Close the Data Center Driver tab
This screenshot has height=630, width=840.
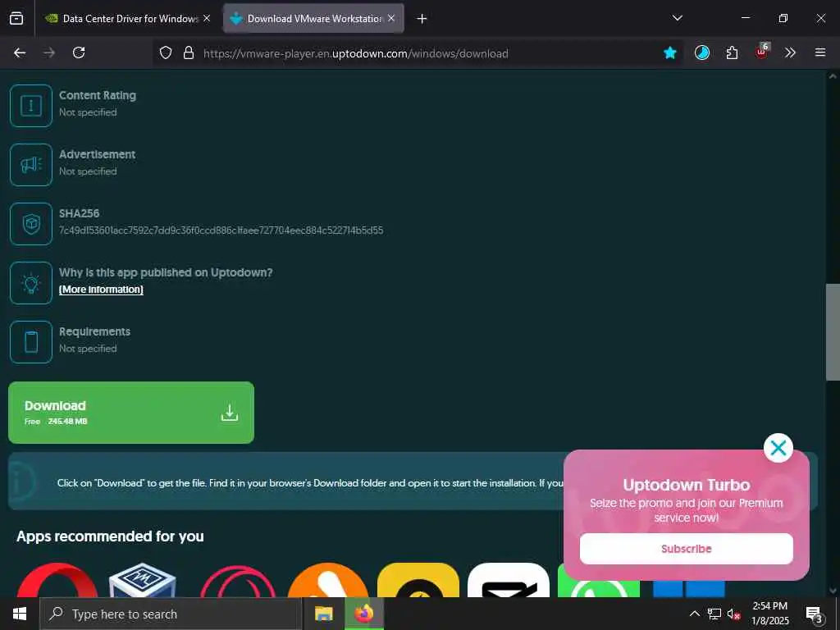coord(207,18)
